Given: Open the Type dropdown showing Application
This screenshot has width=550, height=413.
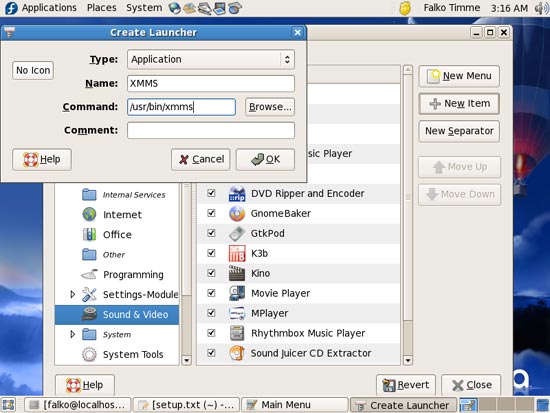Looking at the screenshot, I should tap(211, 59).
